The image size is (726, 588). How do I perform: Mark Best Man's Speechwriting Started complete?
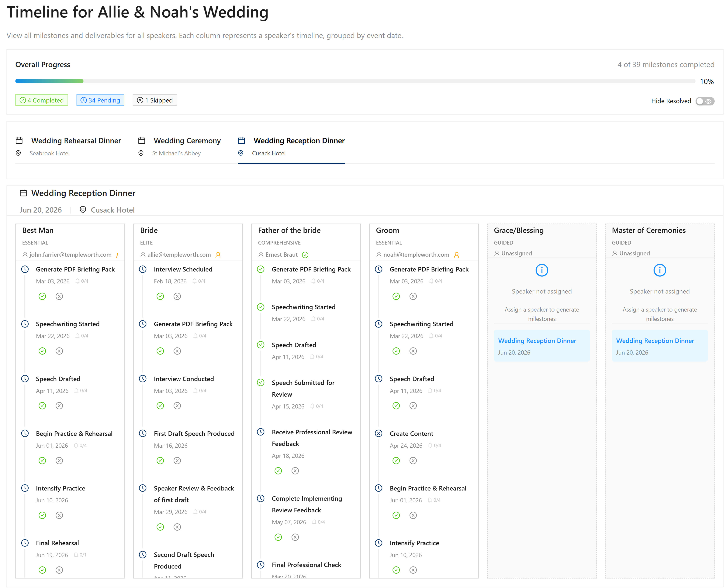(42, 351)
